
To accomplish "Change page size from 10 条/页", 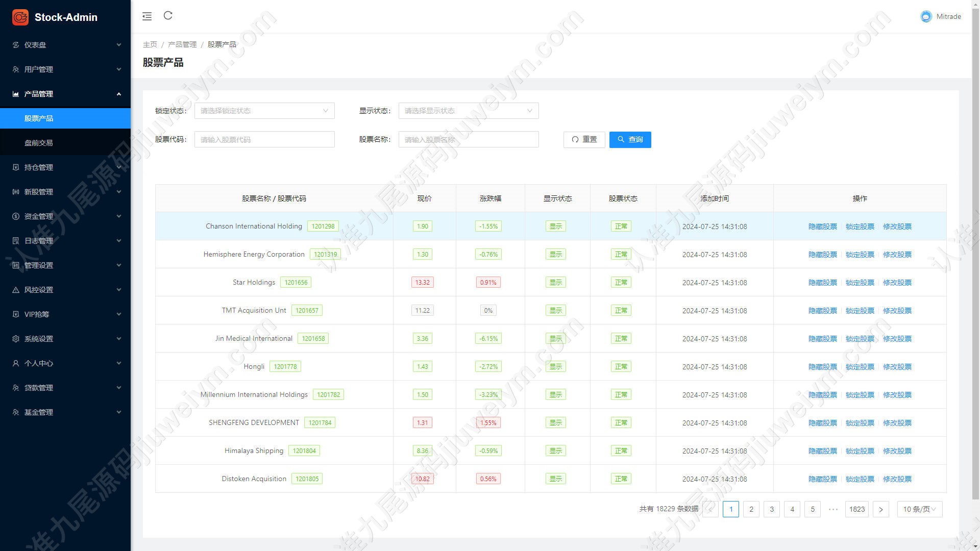I will (x=920, y=509).
